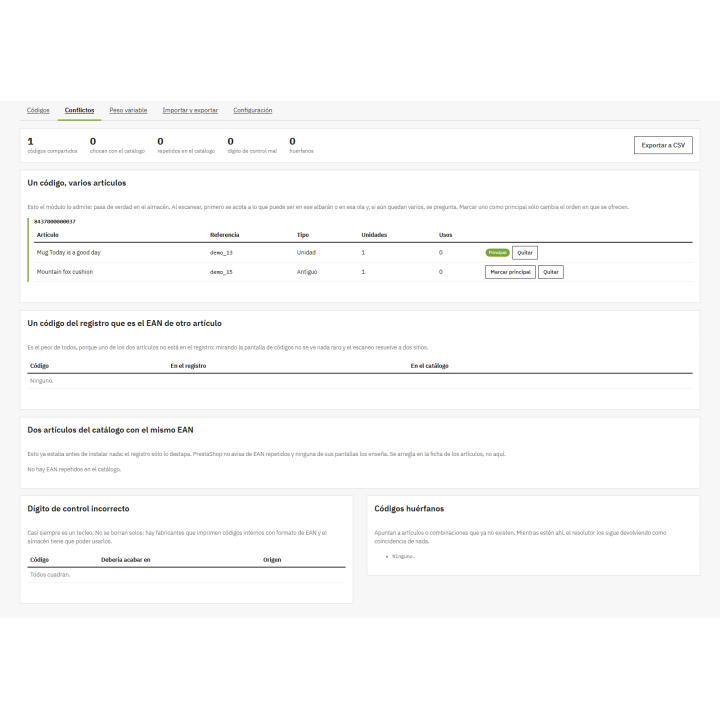The height and width of the screenshot is (720, 720).
Task: Click the Referencia column header
Action: (225, 235)
